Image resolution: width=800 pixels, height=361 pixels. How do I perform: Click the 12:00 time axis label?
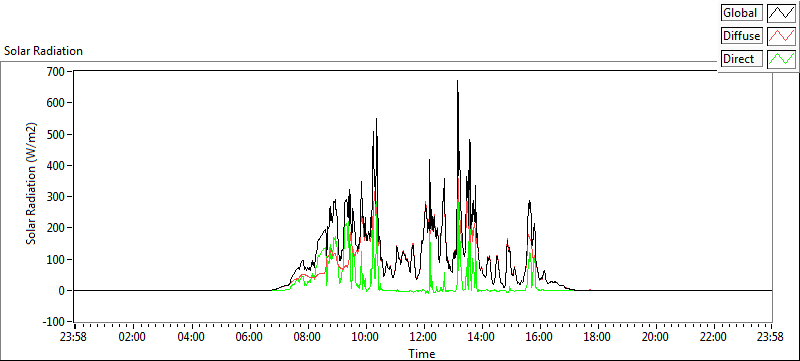[x=423, y=337]
